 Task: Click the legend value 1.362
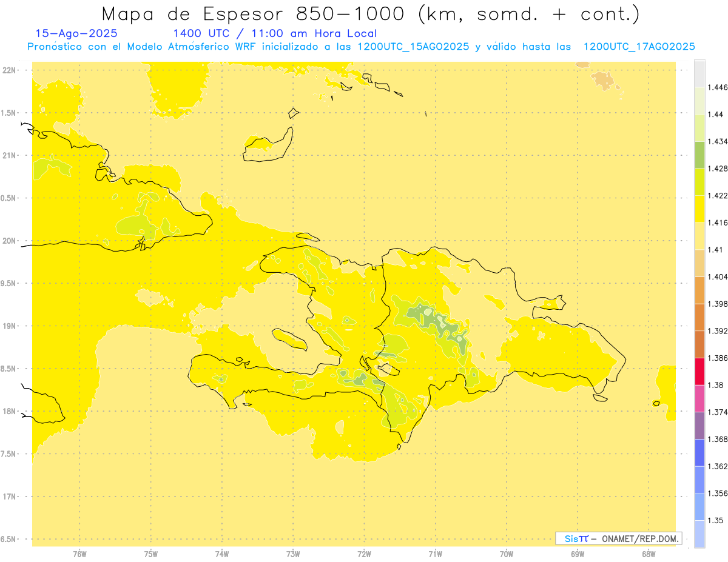click(x=718, y=466)
